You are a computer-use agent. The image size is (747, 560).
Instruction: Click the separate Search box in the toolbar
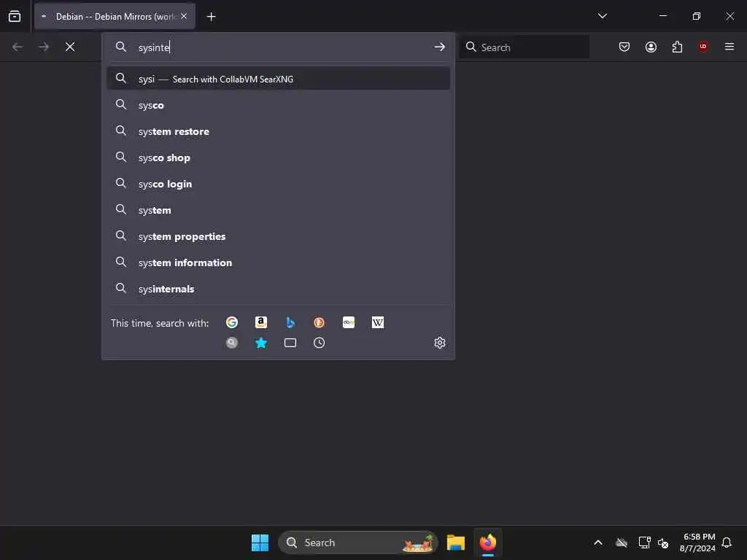click(524, 47)
